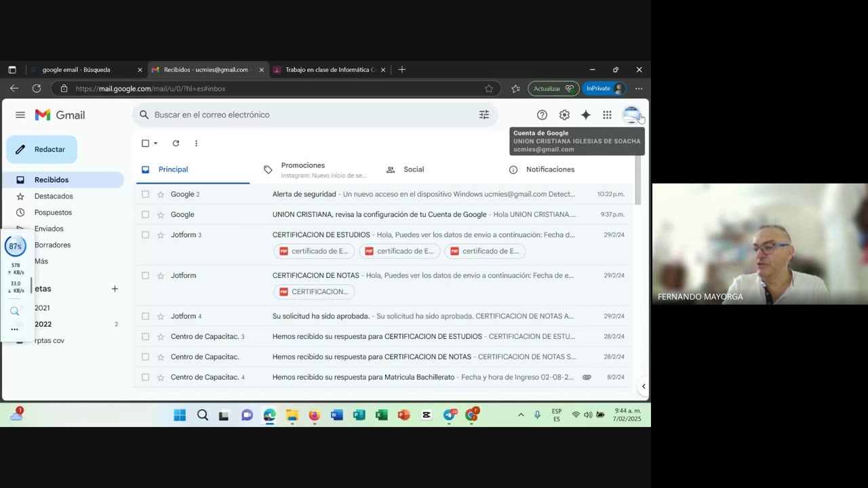Open Windows Start menu

(x=180, y=415)
